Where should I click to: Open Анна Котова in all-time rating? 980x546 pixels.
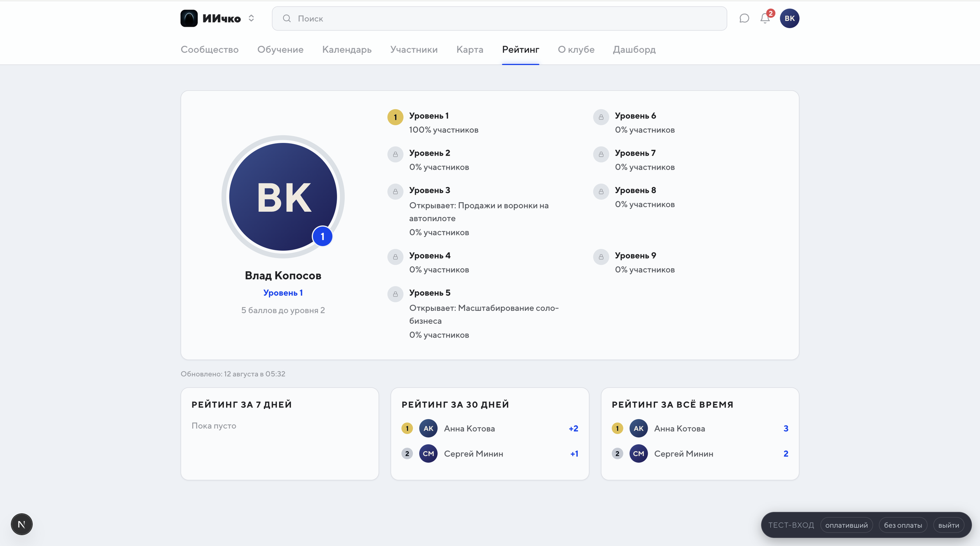(679, 428)
